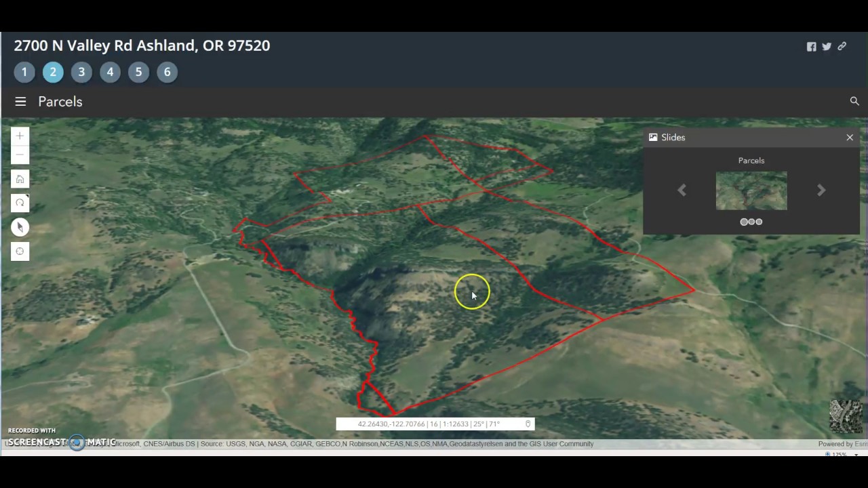The image size is (868, 488).
Task: Open the hamburger menu beside Parcels
Action: point(20,102)
